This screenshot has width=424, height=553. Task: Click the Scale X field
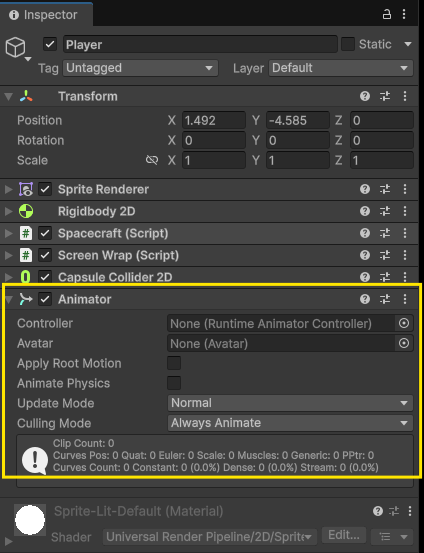pyautogui.click(x=214, y=160)
